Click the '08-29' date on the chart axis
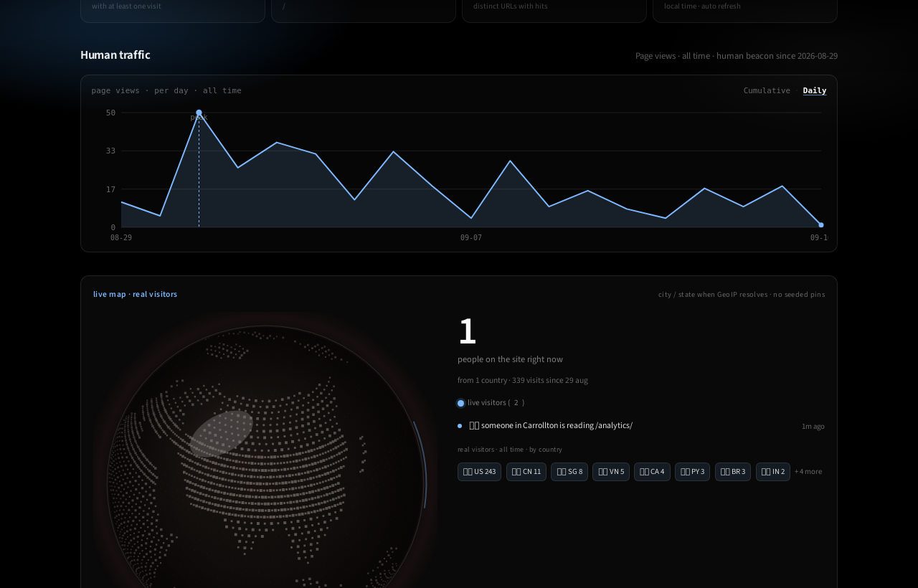Image resolution: width=918 pixels, height=588 pixels. (121, 237)
